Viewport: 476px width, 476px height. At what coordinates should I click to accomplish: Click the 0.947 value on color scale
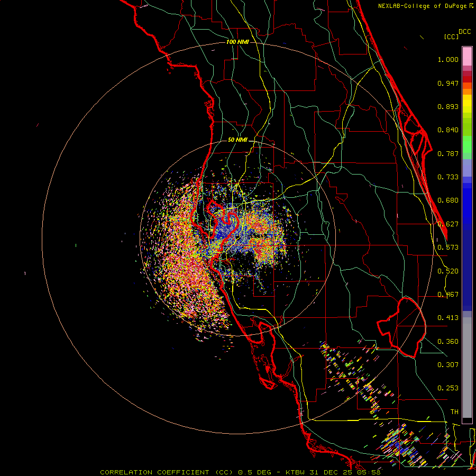(448, 83)
